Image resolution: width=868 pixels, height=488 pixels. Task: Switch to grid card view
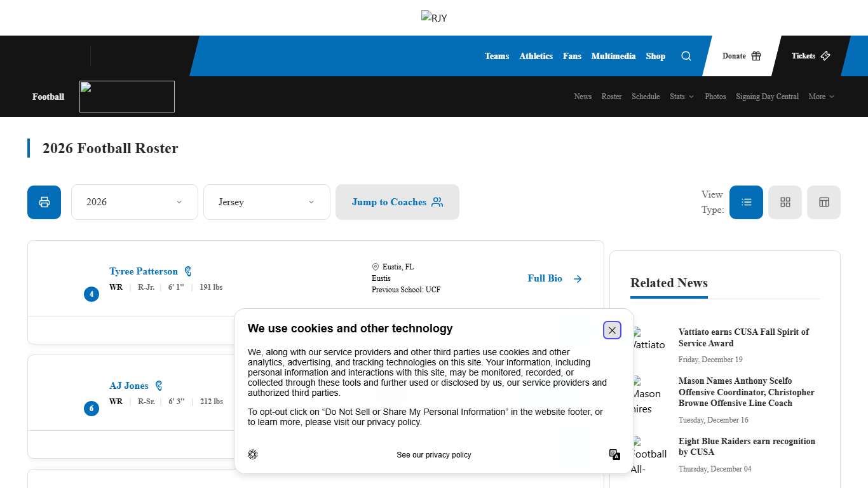tap(785, 202)
